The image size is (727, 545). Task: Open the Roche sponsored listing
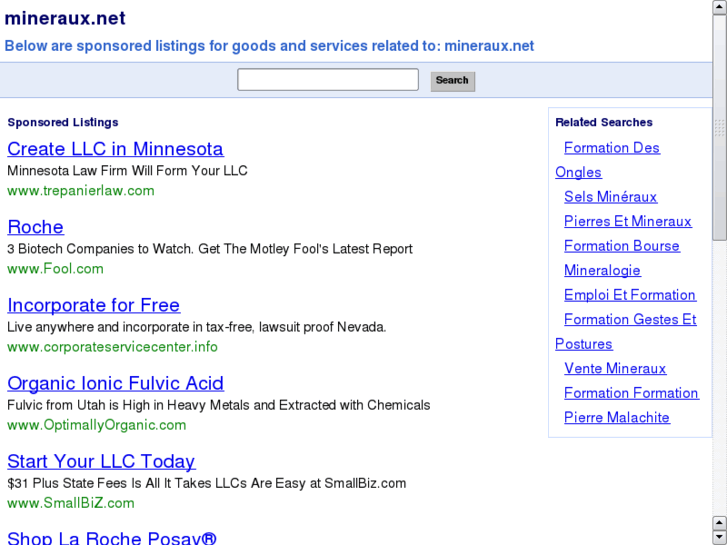pyautogui.click(x=35, y=227)
